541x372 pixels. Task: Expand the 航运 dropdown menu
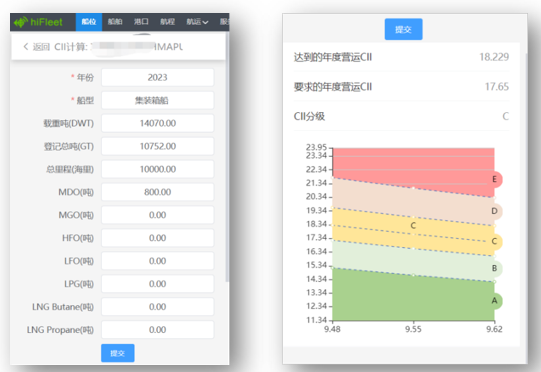197,22
